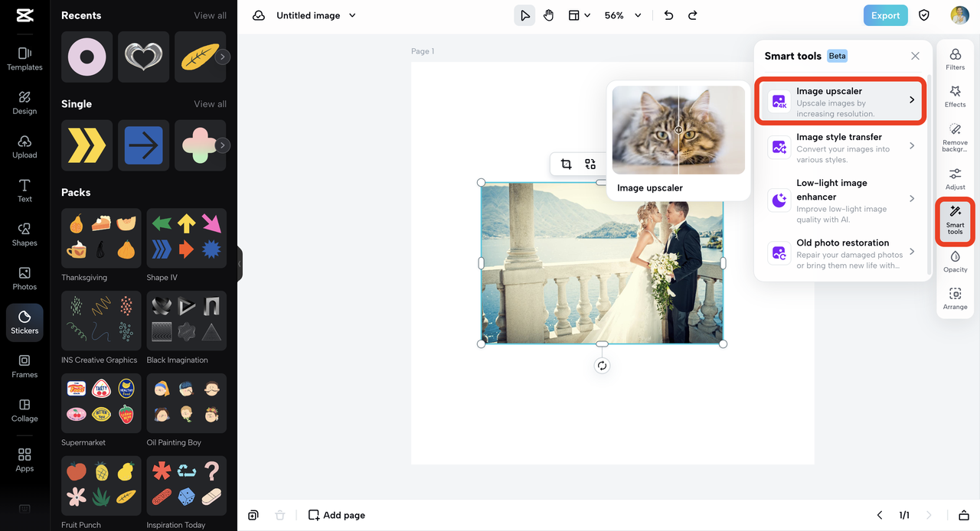This screenshot has width=980, height=531.
Task: Open Smart tools in the right toolbar
Action: pos(955,220)
